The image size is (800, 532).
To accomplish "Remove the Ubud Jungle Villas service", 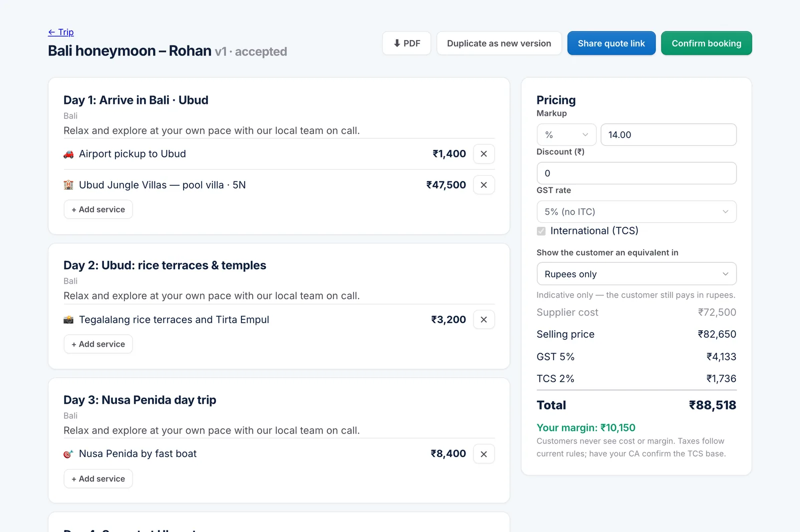I will pyautogui.click(x=483, y=185).
